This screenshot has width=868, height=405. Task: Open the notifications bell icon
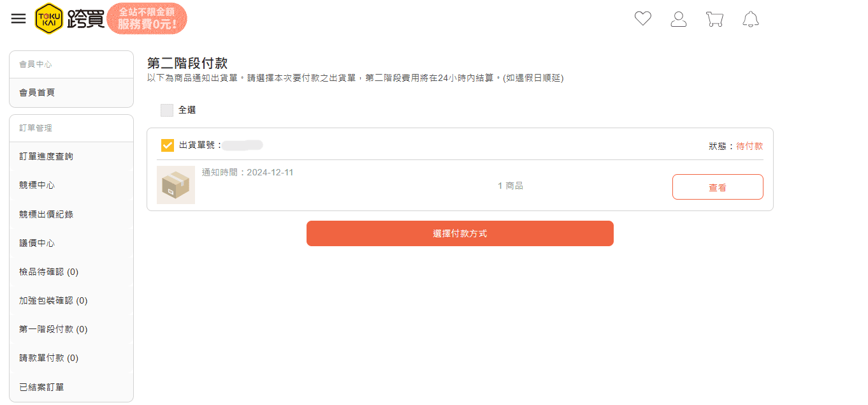pyautogui.click(x=751, y=19)
